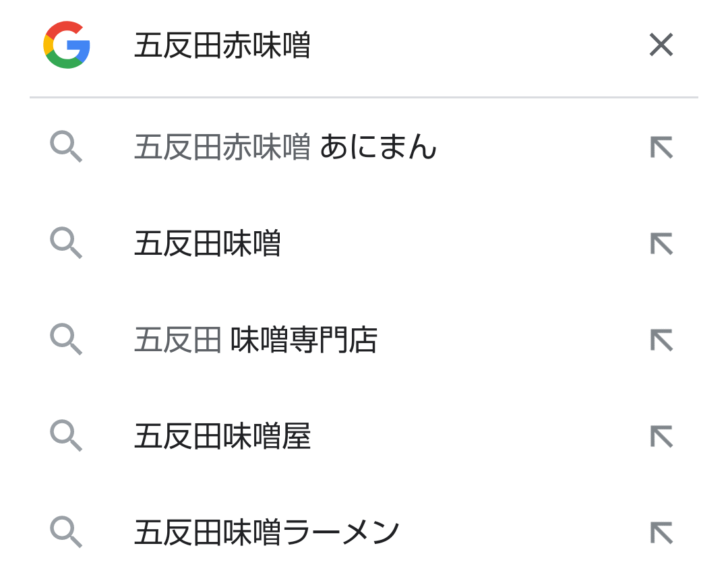Tap suggestion 五反田味噌ラーメン

tap(267, 533)
